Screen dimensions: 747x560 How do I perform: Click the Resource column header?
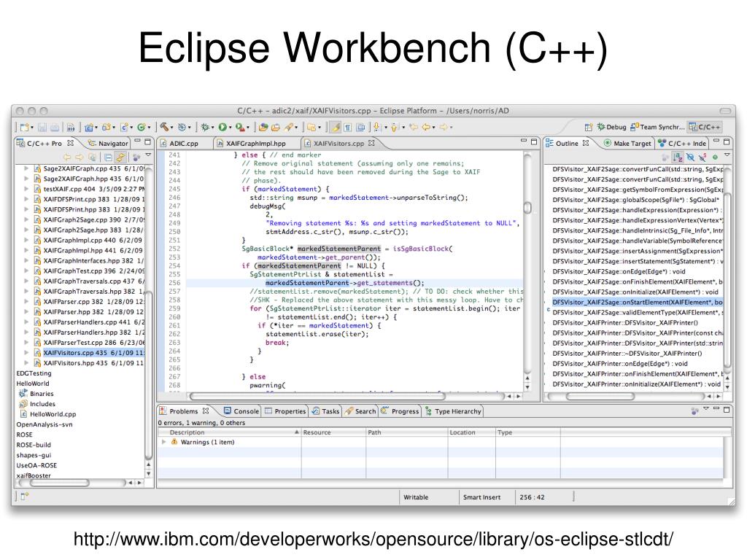[x=333, y=432]
